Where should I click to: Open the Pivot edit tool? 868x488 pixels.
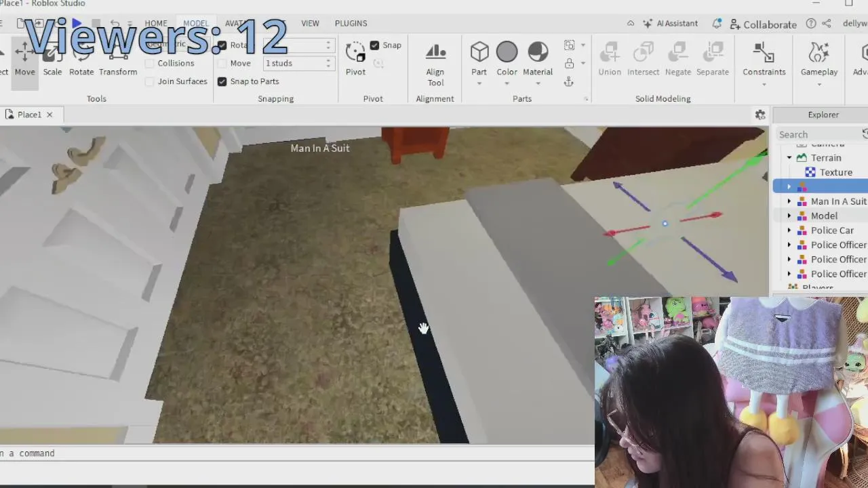coord(355,58)
